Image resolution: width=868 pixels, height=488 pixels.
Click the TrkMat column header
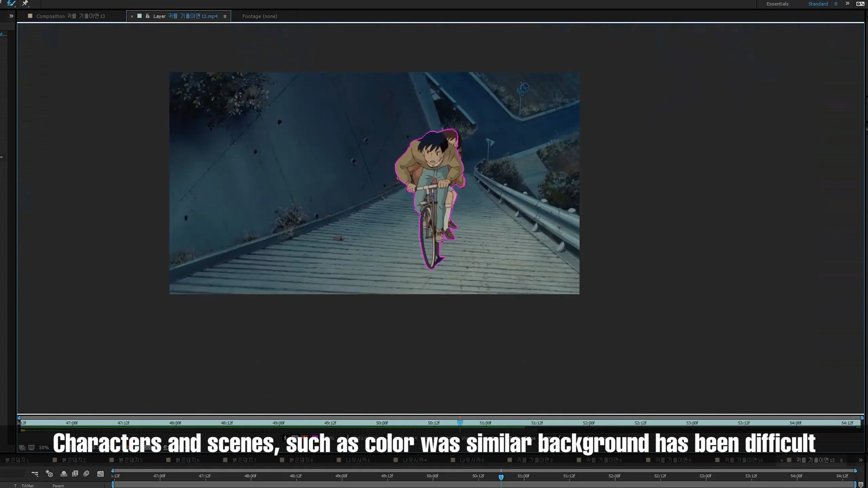coord(27,486)
